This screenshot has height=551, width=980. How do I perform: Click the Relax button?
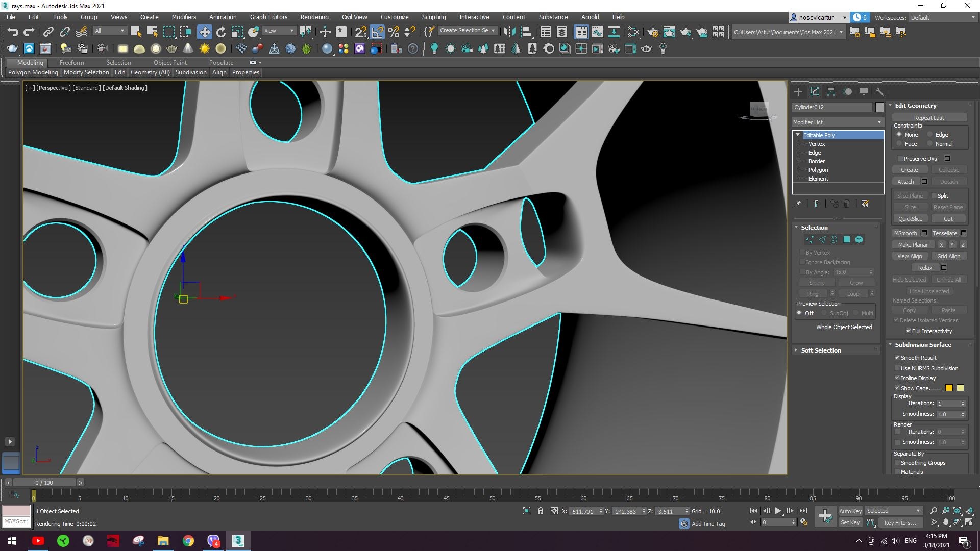[x=925, y=268]
